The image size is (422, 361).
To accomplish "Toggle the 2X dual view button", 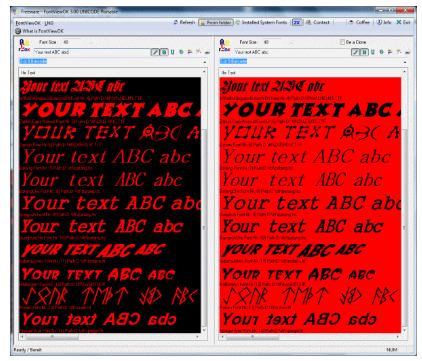I will [x=297, y=22].
